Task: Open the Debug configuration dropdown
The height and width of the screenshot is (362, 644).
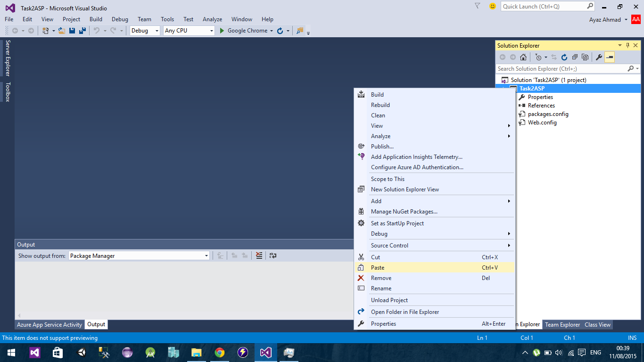Action: pyautogui.click(x=145, y=31)
